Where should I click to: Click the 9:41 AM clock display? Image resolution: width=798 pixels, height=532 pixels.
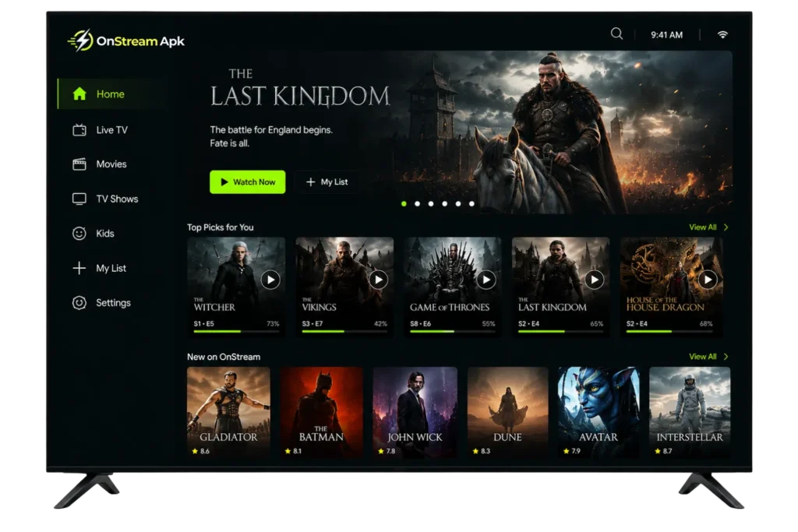click(x=666, y=35)
